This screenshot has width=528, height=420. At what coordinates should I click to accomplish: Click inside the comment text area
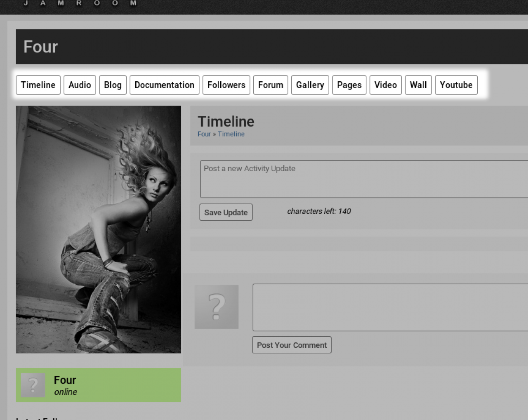(390, 307)
